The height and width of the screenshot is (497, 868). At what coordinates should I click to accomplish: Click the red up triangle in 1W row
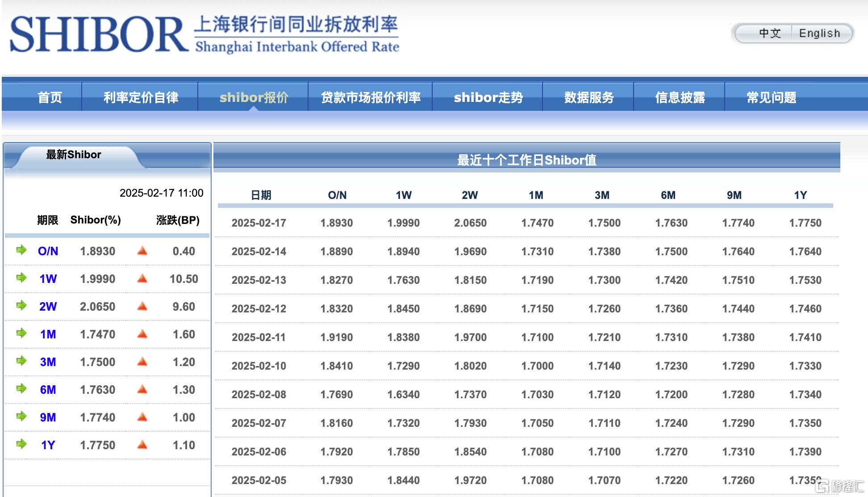142,278
